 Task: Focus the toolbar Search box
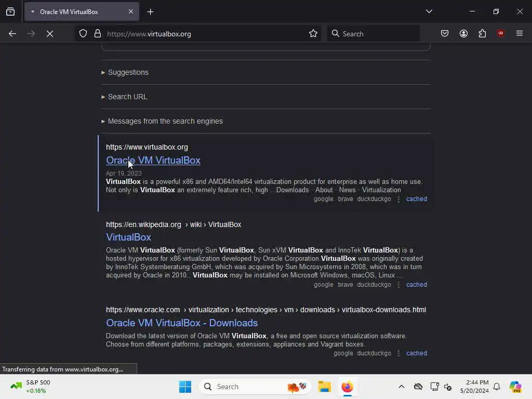point(373,34)
